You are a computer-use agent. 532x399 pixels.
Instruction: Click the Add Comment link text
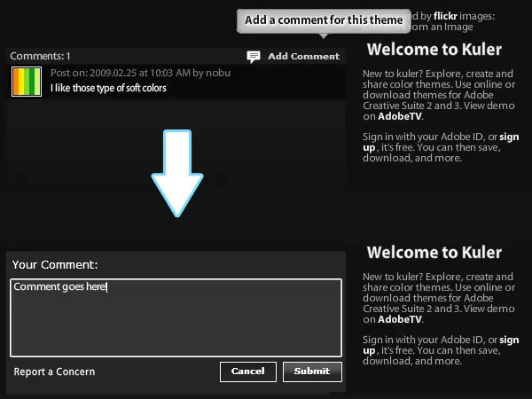(303, 57)
